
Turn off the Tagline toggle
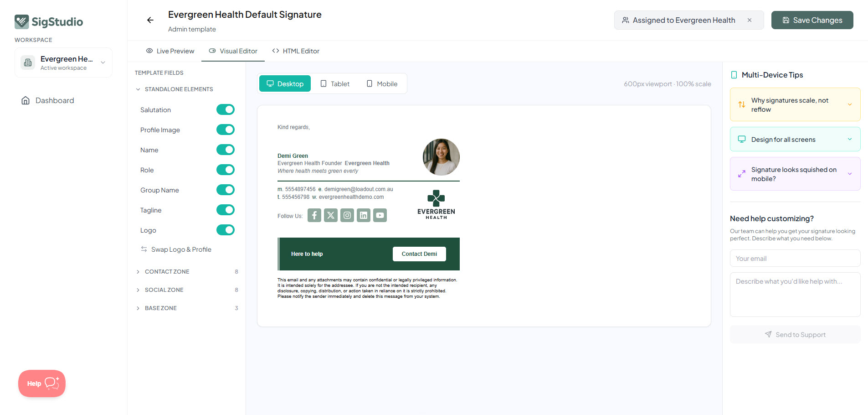[x=226, y=210]
